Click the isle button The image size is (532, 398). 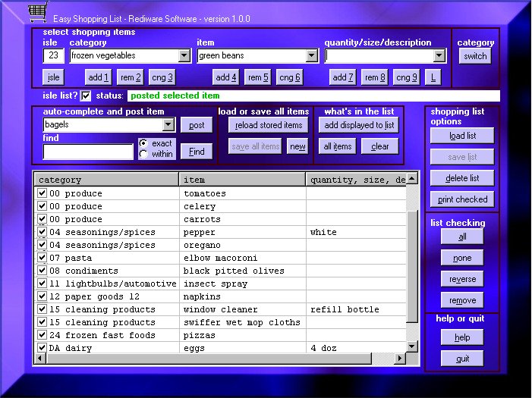[x=53, y=77]
